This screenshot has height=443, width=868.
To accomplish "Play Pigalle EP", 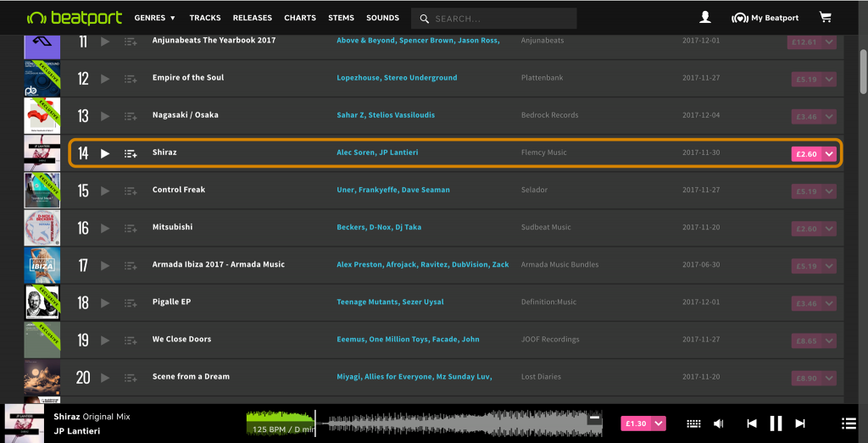I will pos(105,302).
